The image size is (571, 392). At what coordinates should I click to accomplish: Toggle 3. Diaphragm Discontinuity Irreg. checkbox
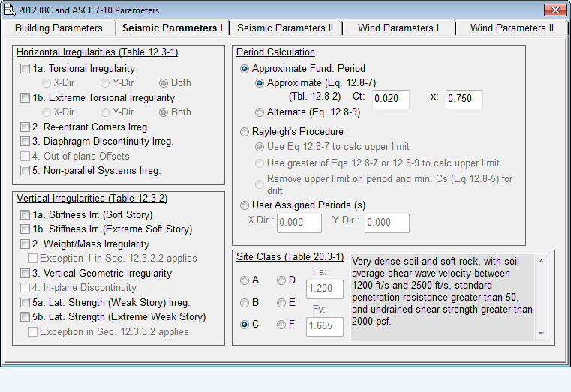coord(26,142)
